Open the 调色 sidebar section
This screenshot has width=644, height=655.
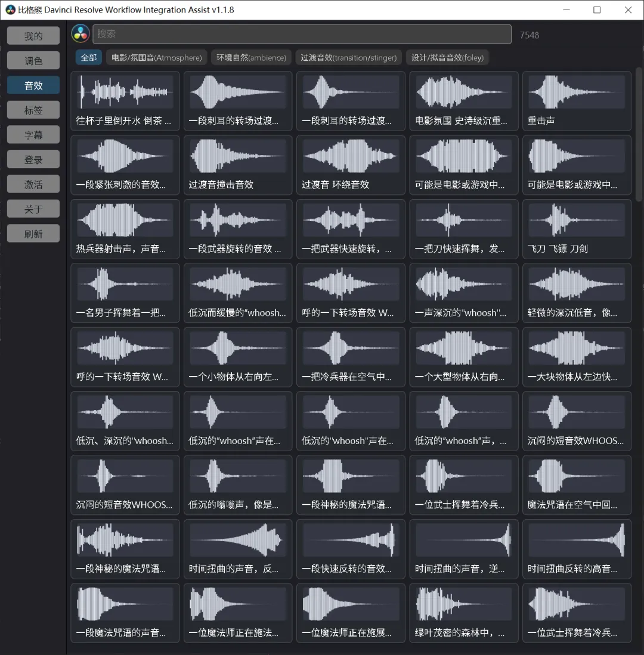[33, 61]
